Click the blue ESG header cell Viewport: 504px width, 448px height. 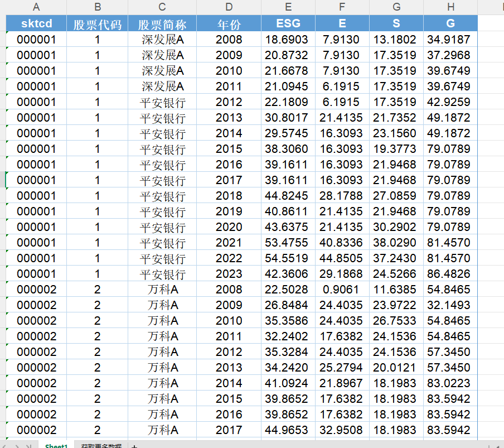click(x=288, y=23)
